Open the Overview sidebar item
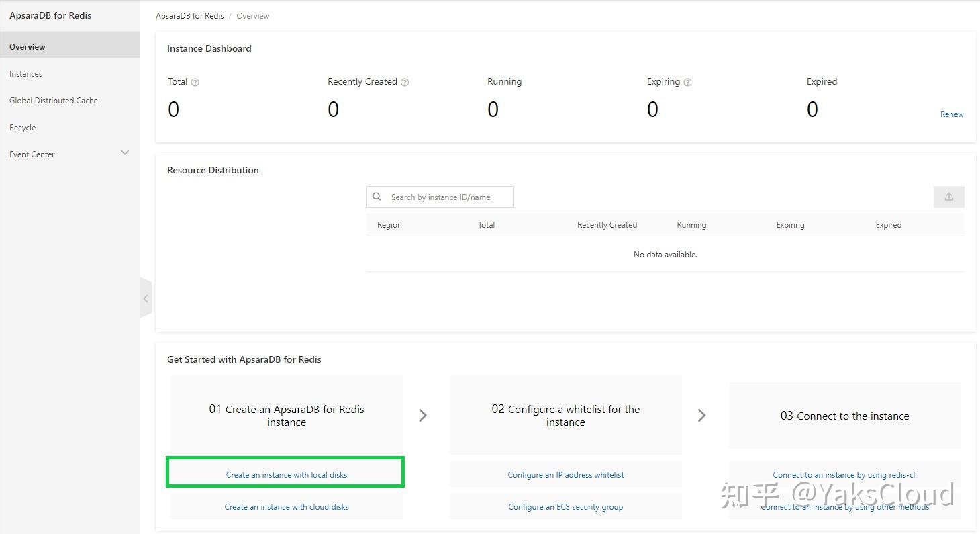Screen dimensions: 980x534 [28, 47]
